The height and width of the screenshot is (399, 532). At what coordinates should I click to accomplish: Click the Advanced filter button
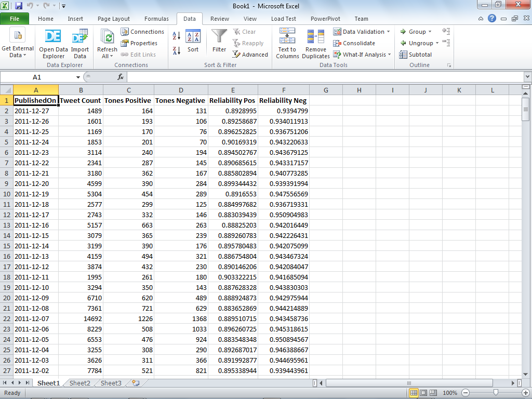click(x=250, y=55)
